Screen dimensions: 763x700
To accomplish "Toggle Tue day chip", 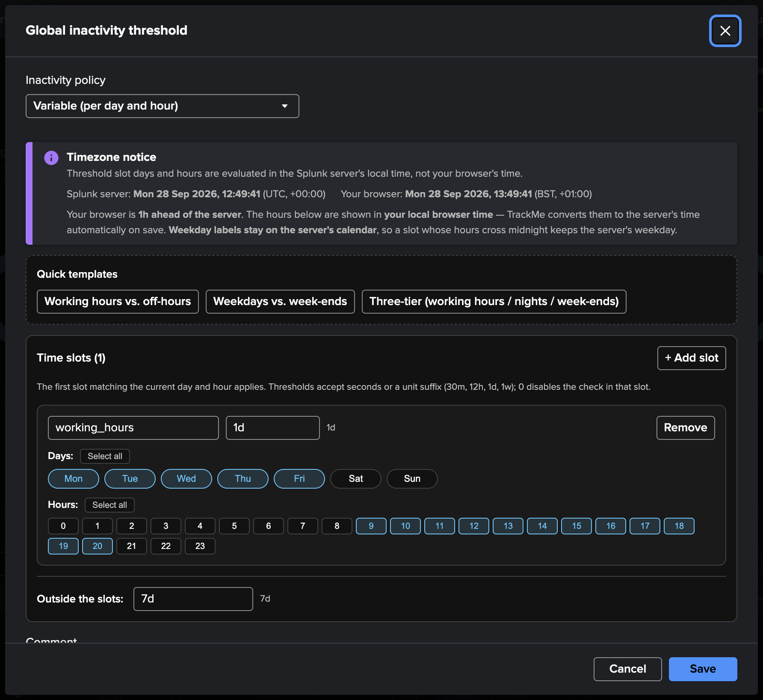I will tap(130, 479).
